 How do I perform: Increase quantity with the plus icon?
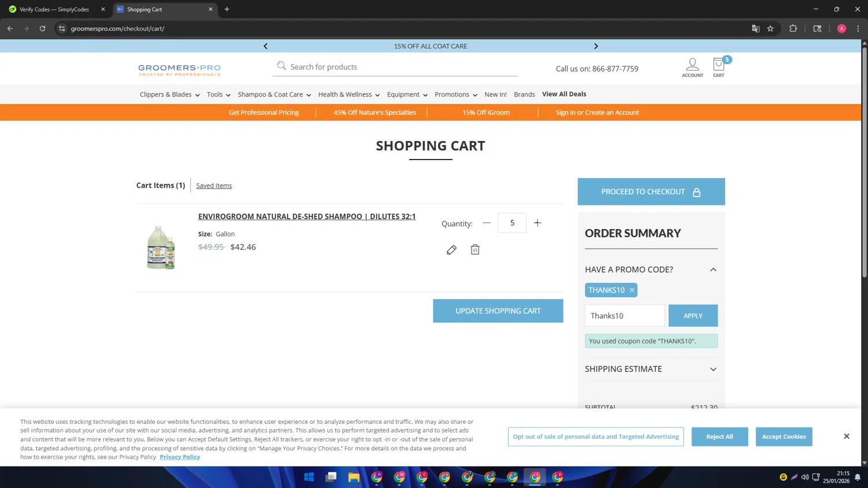coord(538,223)
